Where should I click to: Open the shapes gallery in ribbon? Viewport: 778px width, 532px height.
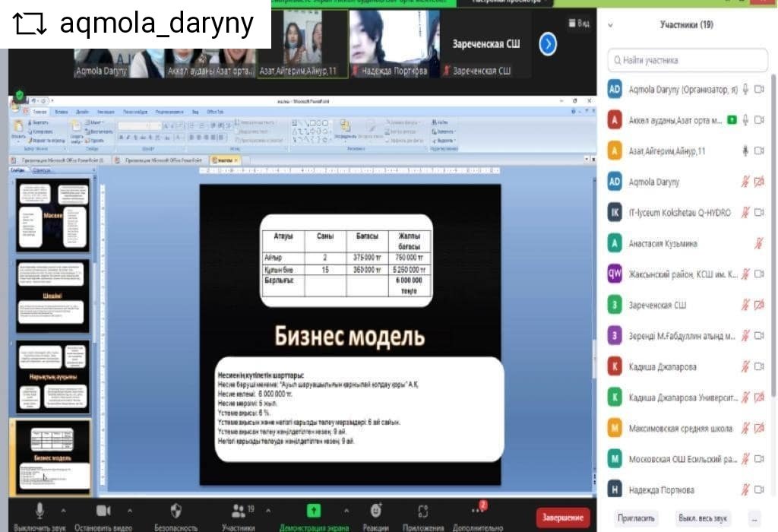point(312,131)
